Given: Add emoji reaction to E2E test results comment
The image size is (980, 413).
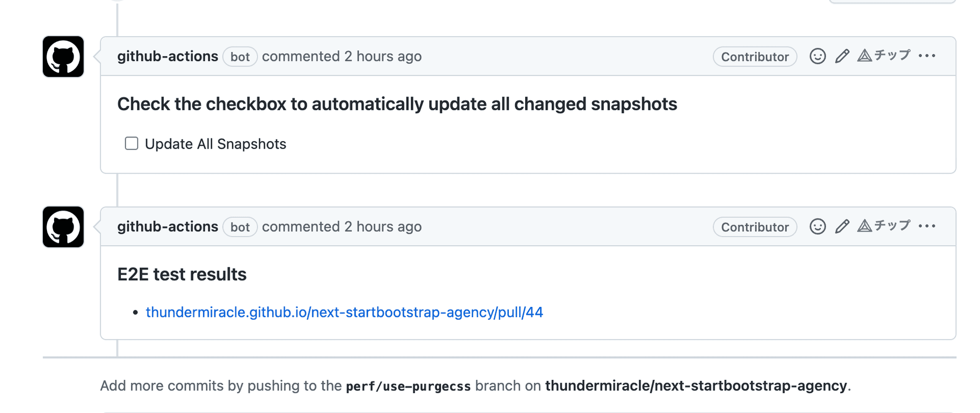Looking at the screenshot, I should pos(817,226).
